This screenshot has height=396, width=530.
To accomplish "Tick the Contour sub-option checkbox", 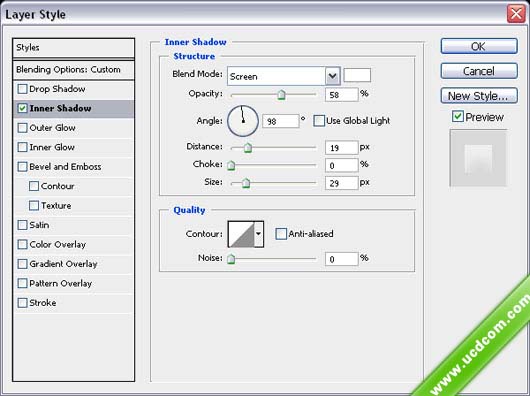I will pos(34,186).
